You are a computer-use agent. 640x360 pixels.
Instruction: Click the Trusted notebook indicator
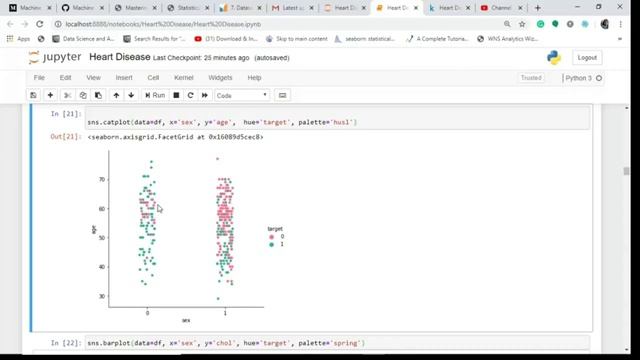pyautogui.click(x=531, y=78)
